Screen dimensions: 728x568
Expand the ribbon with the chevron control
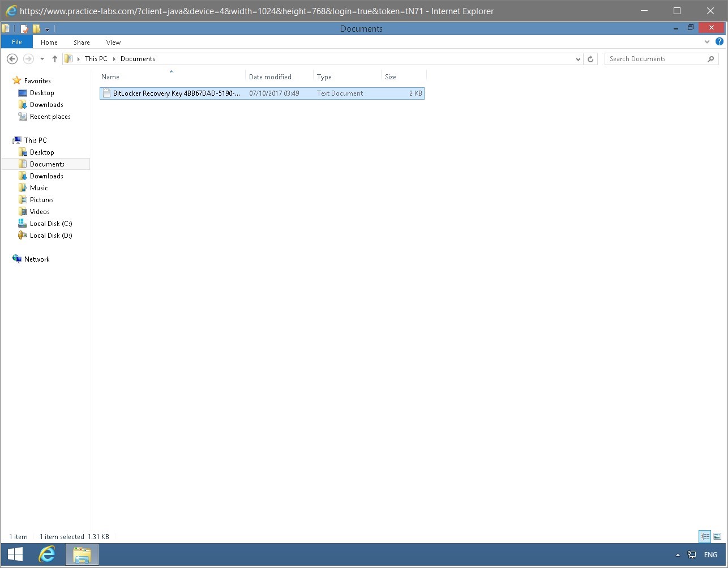coord(706,41)
